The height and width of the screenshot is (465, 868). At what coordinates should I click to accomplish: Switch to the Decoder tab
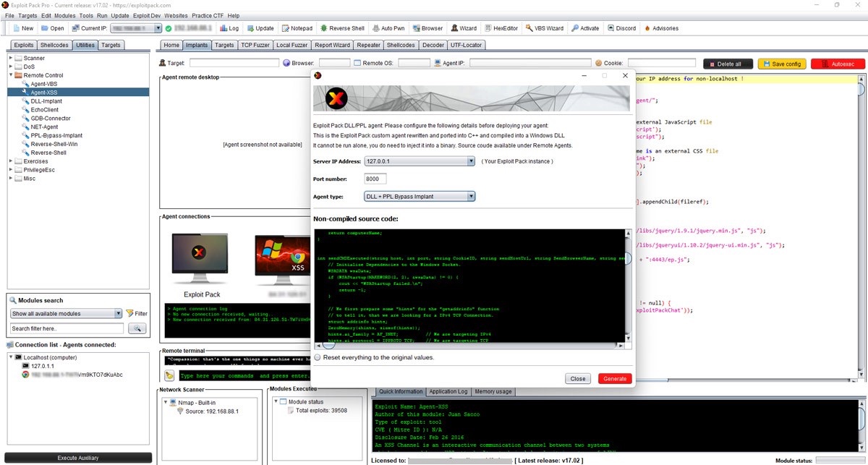click(433, 45)
